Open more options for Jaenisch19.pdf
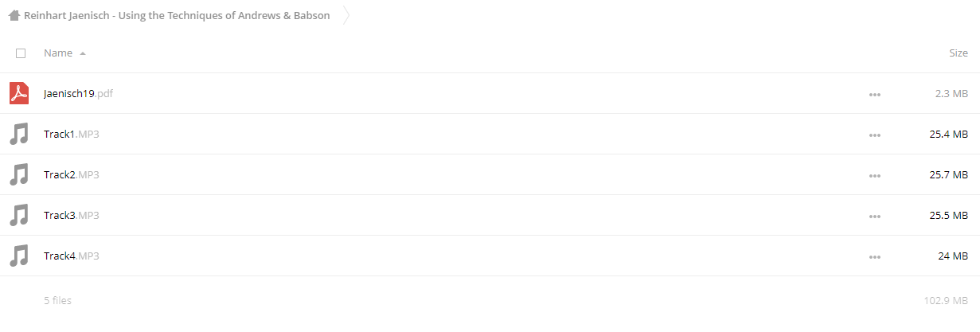The width and height of the screenshot is (980, 332). point(875,94)
